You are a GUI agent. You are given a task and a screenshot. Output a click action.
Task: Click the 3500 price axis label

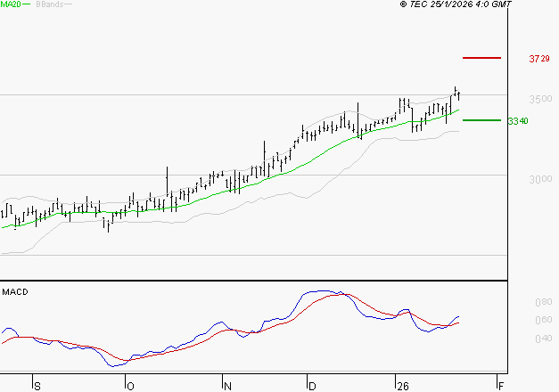540,99
